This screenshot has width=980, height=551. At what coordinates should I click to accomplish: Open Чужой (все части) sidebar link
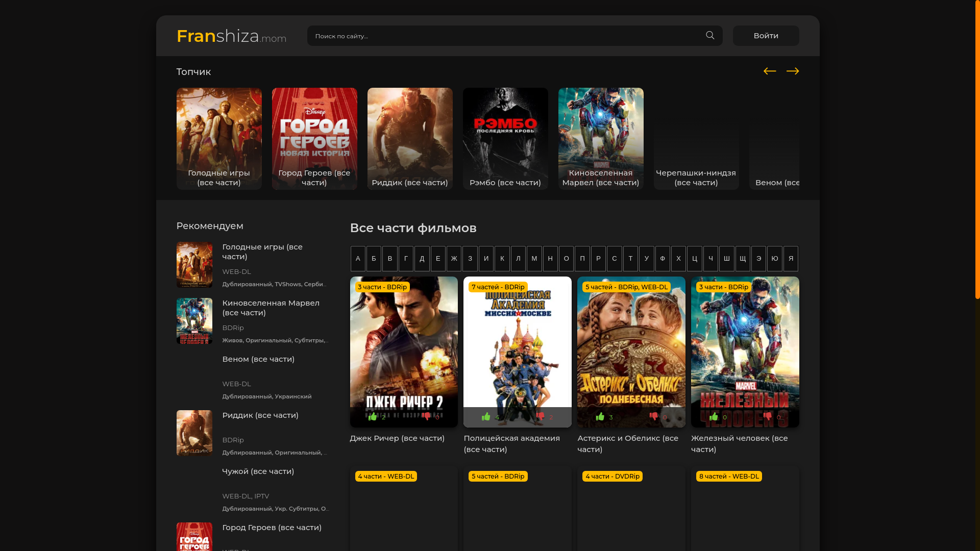(258, 471)
